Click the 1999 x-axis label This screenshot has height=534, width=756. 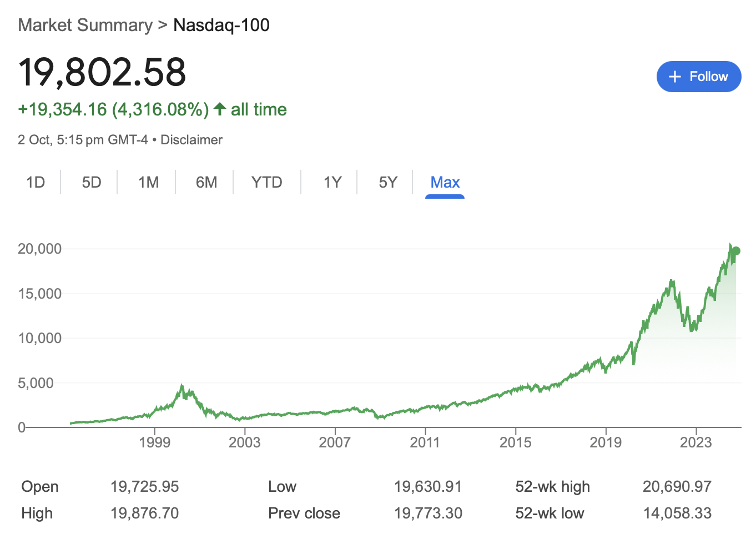(154, 442)
